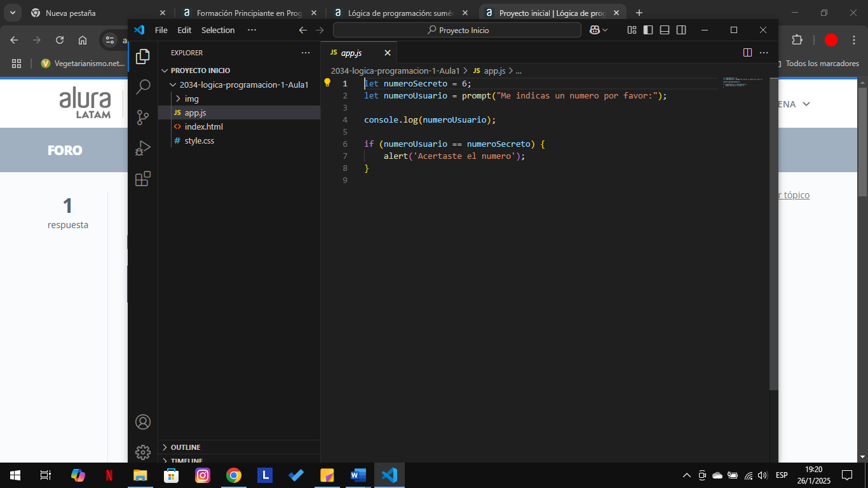Open the File menu
This screenshot has width=868, height=488.
pos(161,30)
